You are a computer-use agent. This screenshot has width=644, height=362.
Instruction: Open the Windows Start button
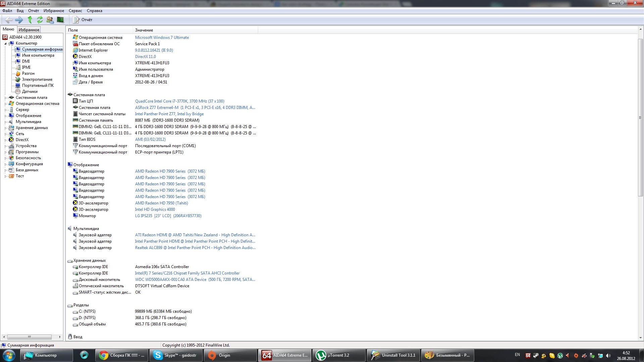click(9, 355)
